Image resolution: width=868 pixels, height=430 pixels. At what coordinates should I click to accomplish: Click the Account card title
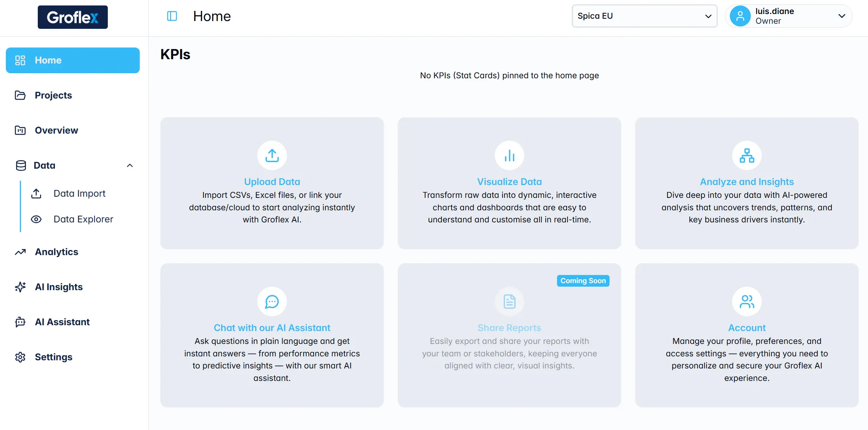(747, 328)
